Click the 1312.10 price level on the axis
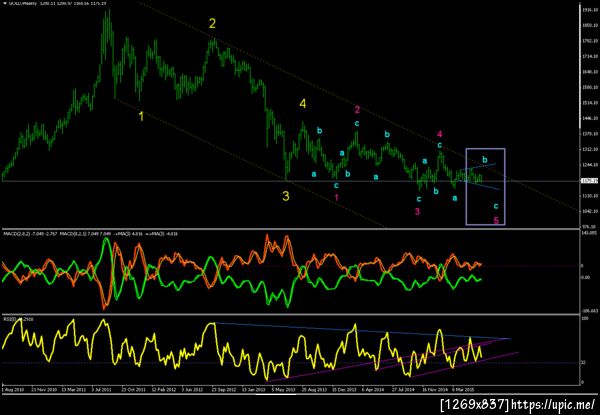 coord(590,150)
